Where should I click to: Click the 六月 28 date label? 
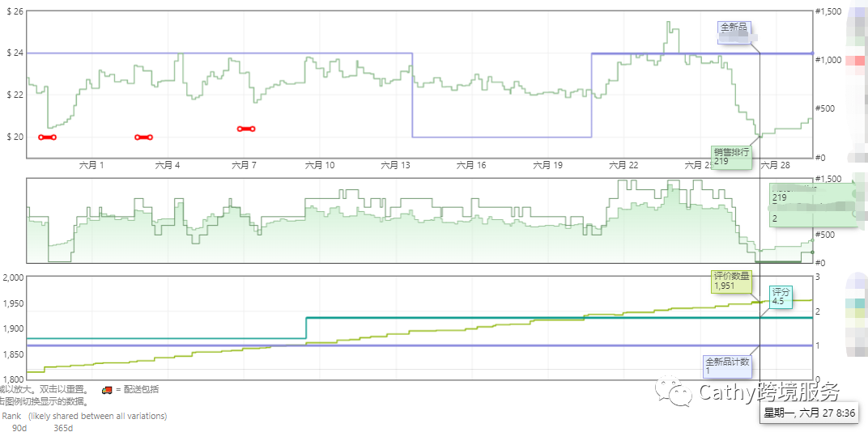tap(776, 165)
